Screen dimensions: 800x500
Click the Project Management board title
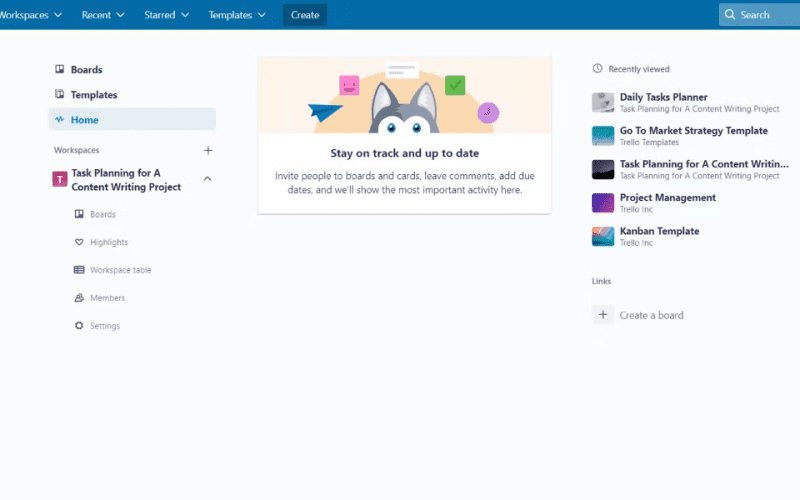[x=667, y=197]
